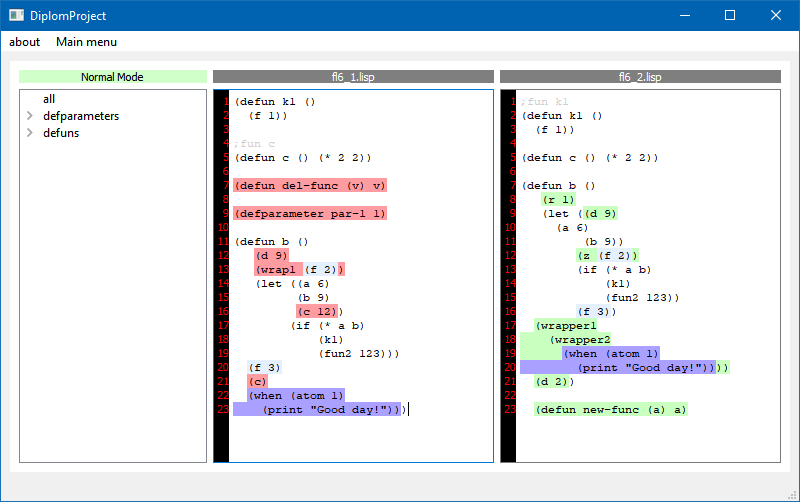Open the Main menu
The width and height of the screenshot is (800, 502).
click(x=86, y=42)
